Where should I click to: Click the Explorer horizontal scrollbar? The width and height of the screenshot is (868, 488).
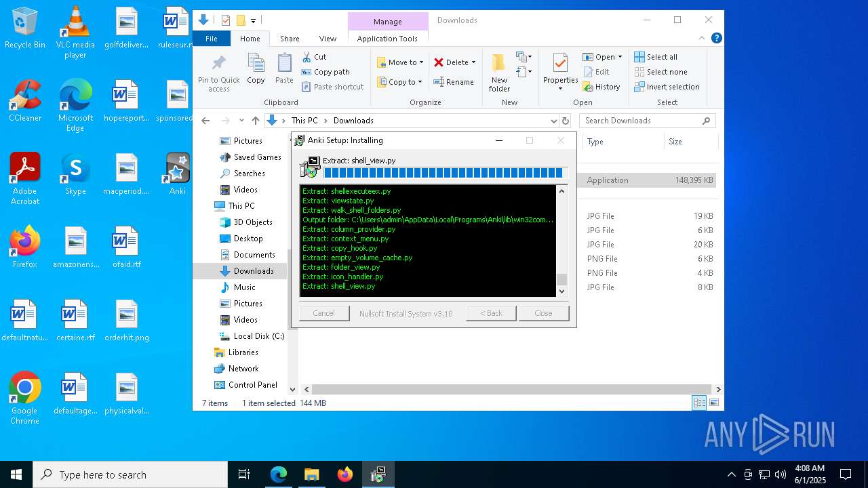(x=513, y=389)
